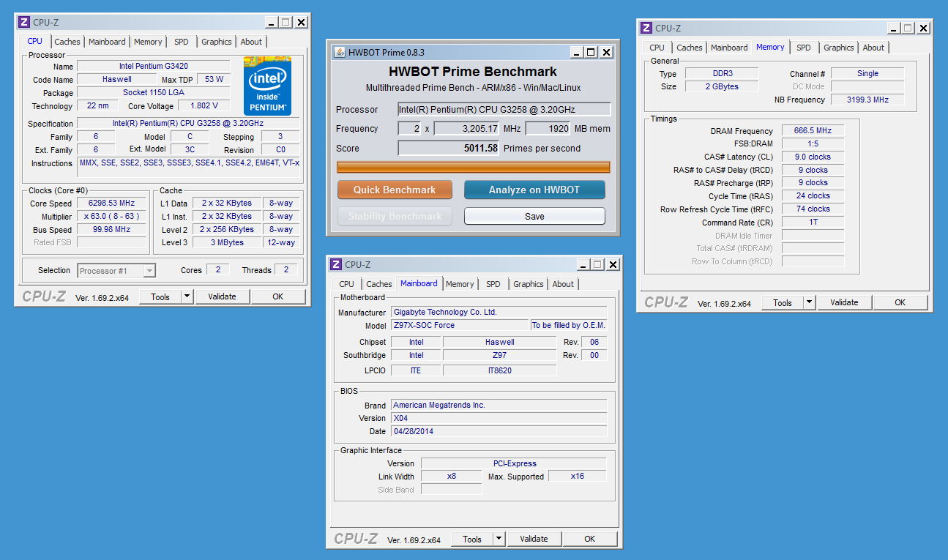Screen dimensions: 948x560
Task: Click Validate in the CPU-Z Memory window
Action: click(844, 302)
